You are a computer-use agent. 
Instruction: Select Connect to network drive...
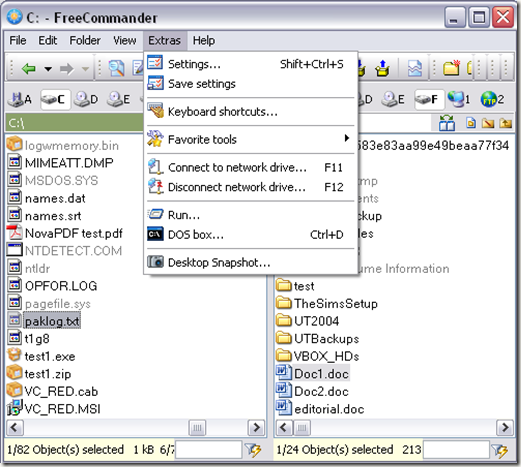point(251,167)
